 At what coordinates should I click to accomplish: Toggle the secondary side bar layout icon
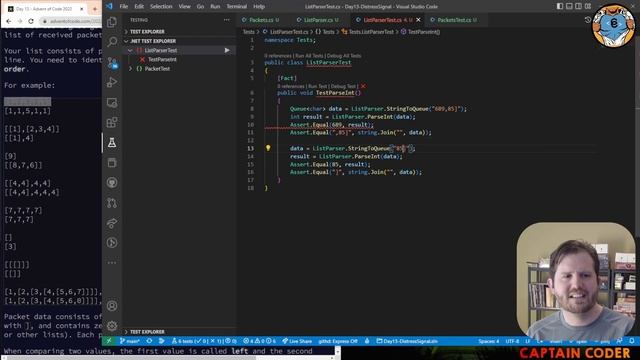pos(578,6)
